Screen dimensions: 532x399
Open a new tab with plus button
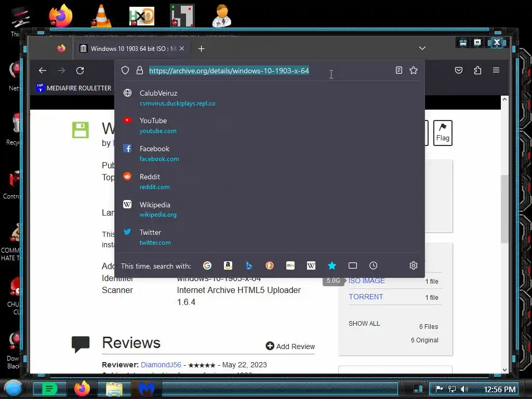[x=201, y=49]
